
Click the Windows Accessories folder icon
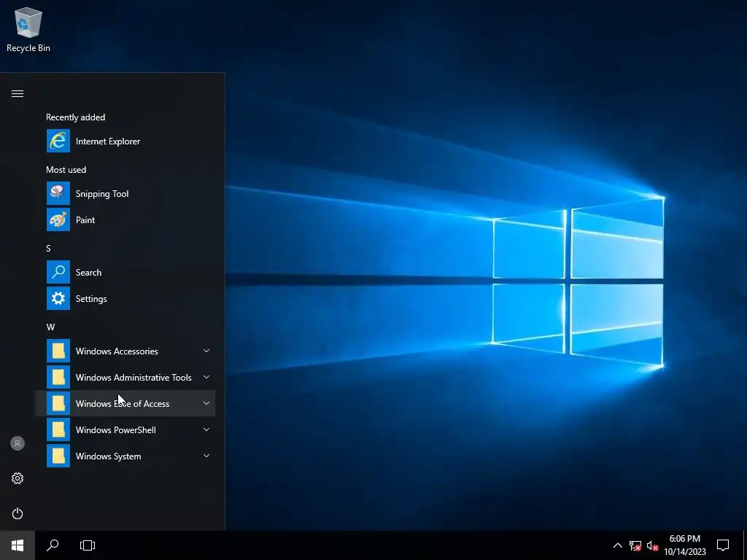click(x=58, y=351)
